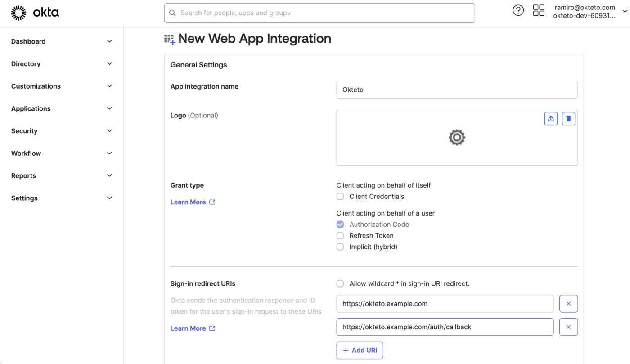Select Directory in the sidebar
Image resolution: width=630 pixels, height=364 pixels.
coord(26,63)
